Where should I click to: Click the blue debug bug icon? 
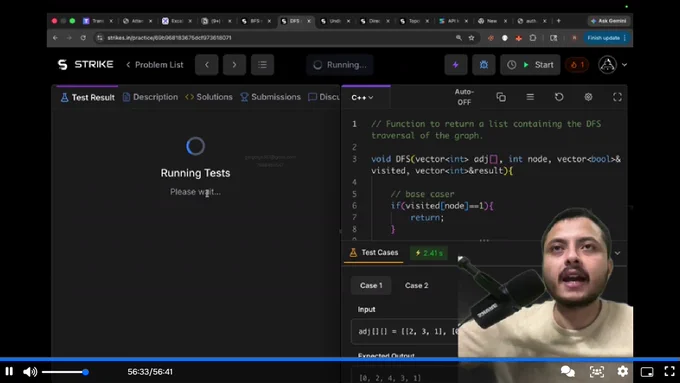(x=484, y=65)
